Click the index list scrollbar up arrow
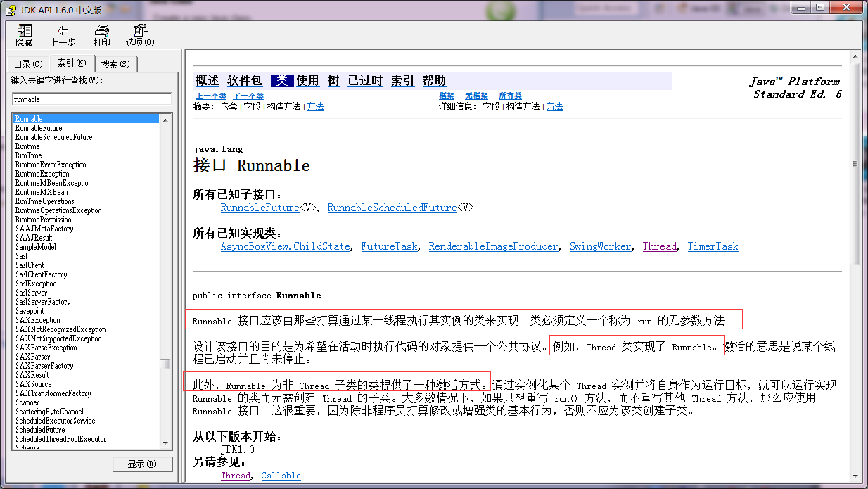Image resolution: width=868 pixels, height=489 pixels. (x=165, y=120)
